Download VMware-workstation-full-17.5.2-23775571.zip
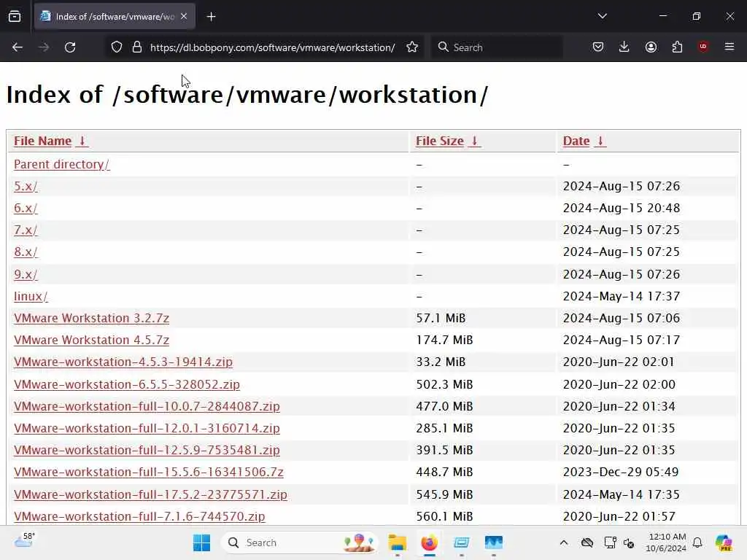The height and width of the screenshot is (560, 747). (150, 494)
